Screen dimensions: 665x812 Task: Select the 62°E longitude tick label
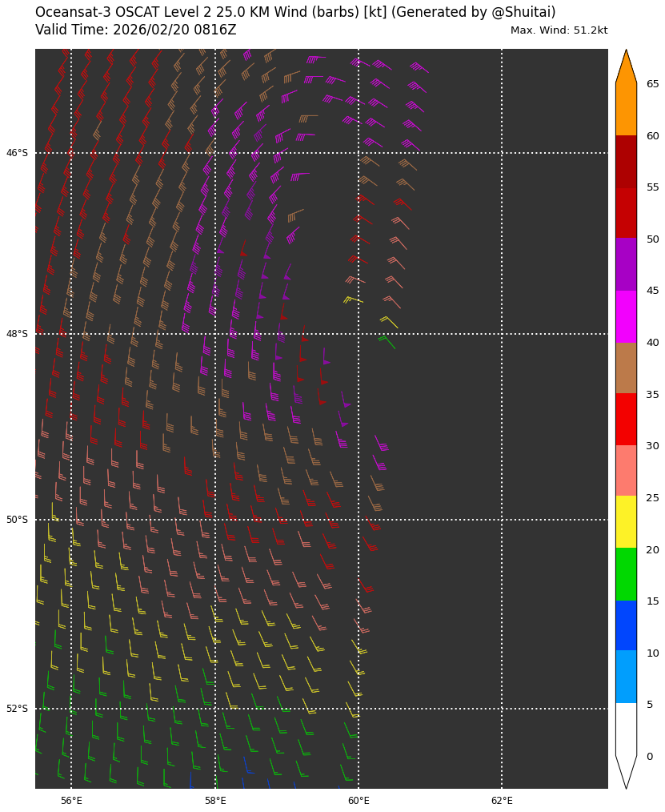(502, 801)
